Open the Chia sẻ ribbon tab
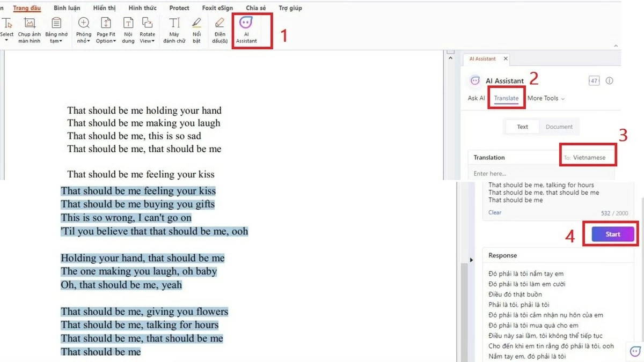This screenshot has width=644, height=362. 256,8
